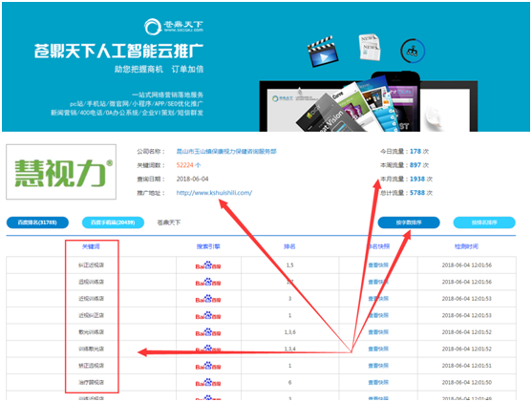Image resolution: width=532 pixels, height=402 pixels.
Task: Click the Baidu logo in the 治疗弱视店 row
Action: (208, 383)
